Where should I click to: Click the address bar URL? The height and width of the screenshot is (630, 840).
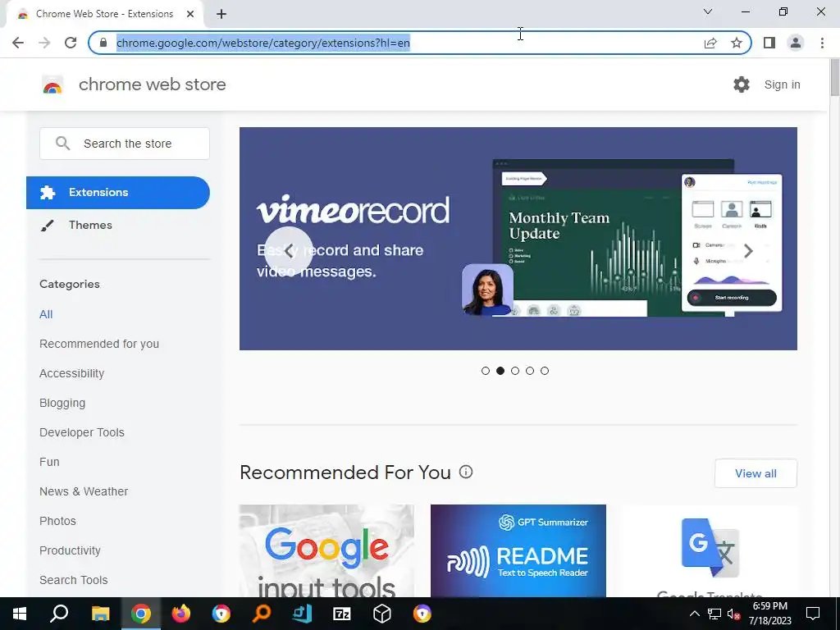263,43
